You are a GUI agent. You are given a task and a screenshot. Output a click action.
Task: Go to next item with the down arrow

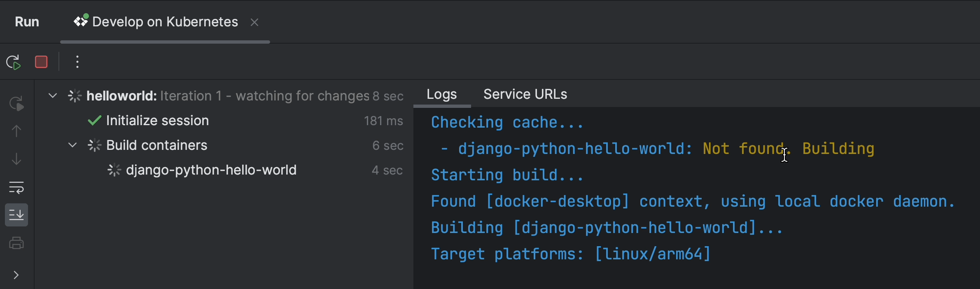(16, 159)
